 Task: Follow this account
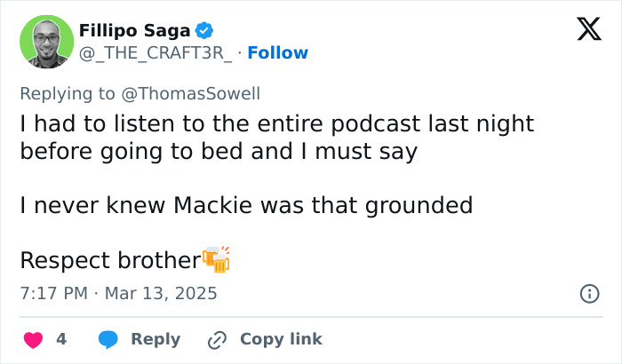(x=277, y=53)
